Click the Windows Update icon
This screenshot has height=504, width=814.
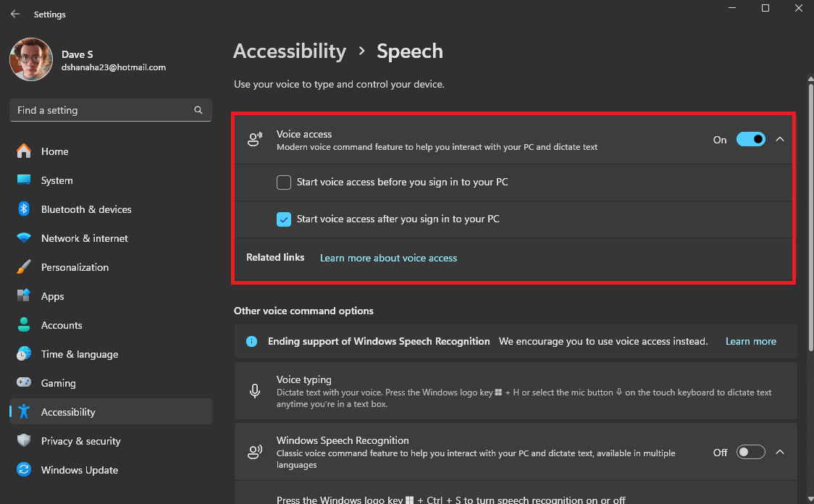tap(24, 469)
